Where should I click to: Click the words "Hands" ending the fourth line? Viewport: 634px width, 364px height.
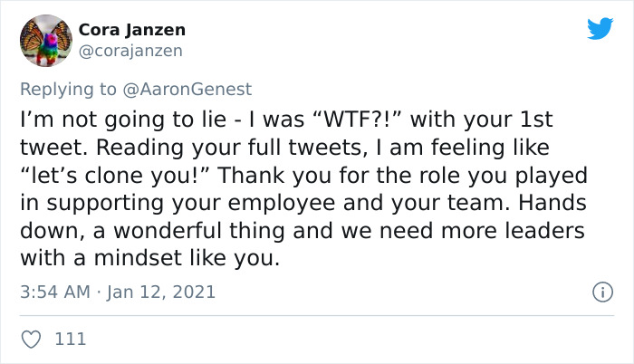coord(556,204)
